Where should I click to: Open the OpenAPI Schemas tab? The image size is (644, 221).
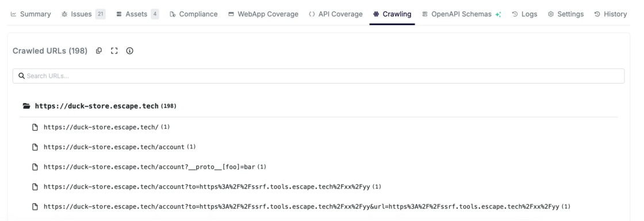462,14
